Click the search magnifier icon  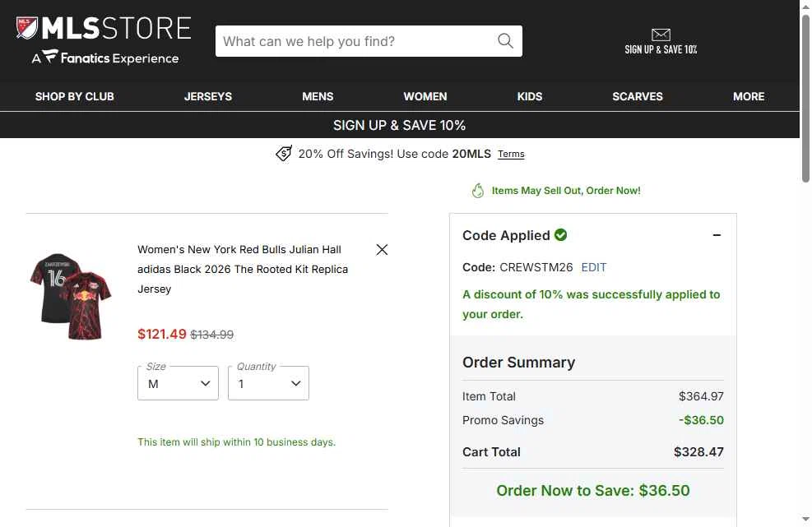pos(505,41)
